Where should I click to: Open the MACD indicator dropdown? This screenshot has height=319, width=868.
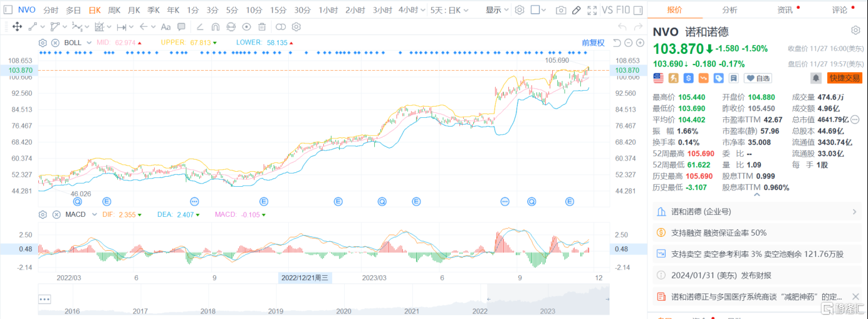(95, 214)
